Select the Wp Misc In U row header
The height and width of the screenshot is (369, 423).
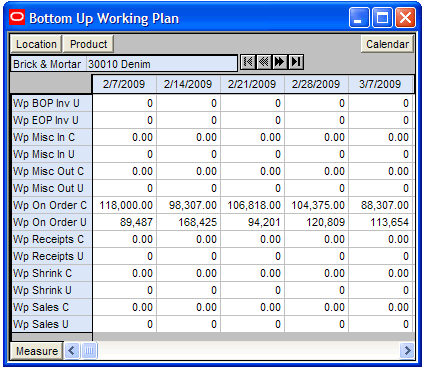click(x=52, y=154)
